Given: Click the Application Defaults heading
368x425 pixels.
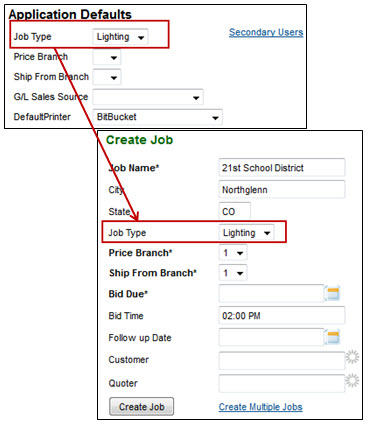Looking at the screenshot, I should tap(70, 14).
